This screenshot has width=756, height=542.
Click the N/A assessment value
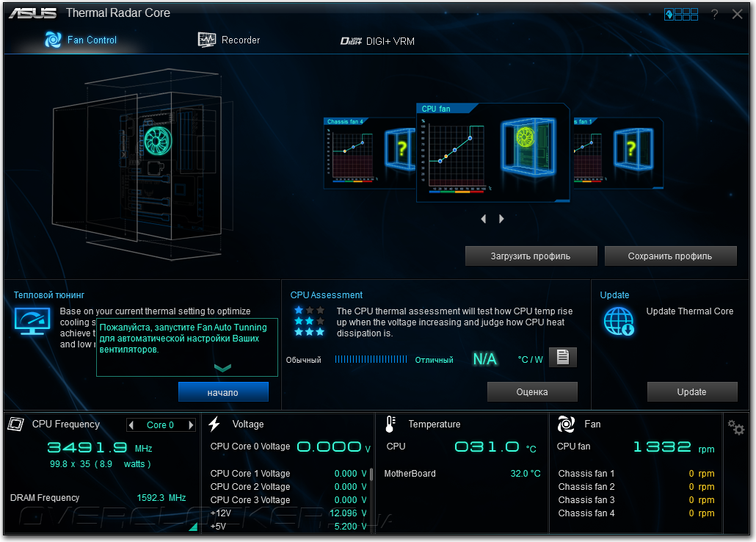(485, 358)
